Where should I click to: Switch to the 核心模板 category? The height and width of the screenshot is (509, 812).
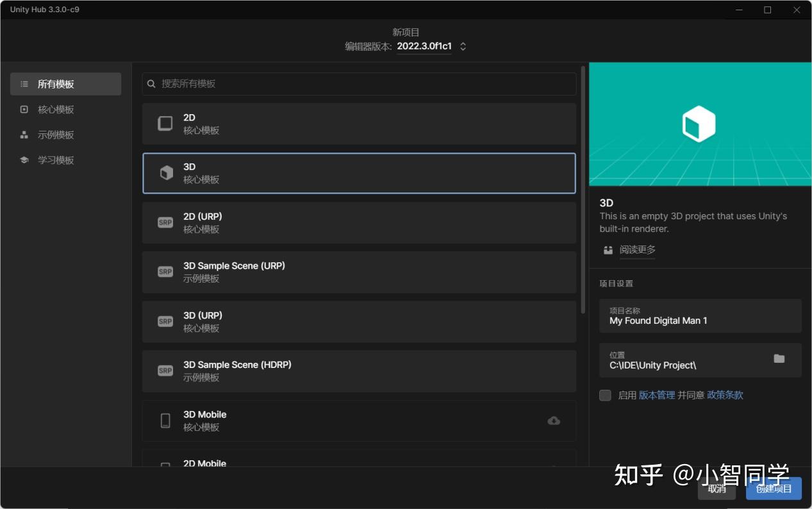[x=24, y=109]
